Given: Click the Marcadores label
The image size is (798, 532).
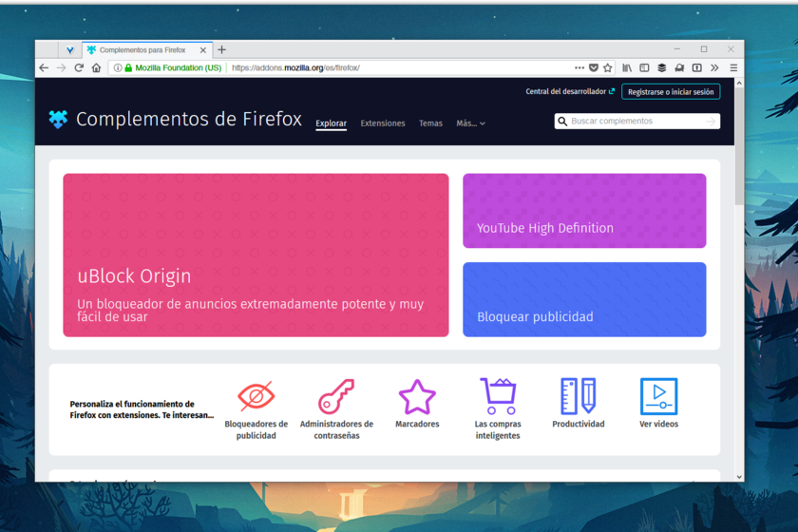Looking at the screenshot, I should (x=417, y=424).
